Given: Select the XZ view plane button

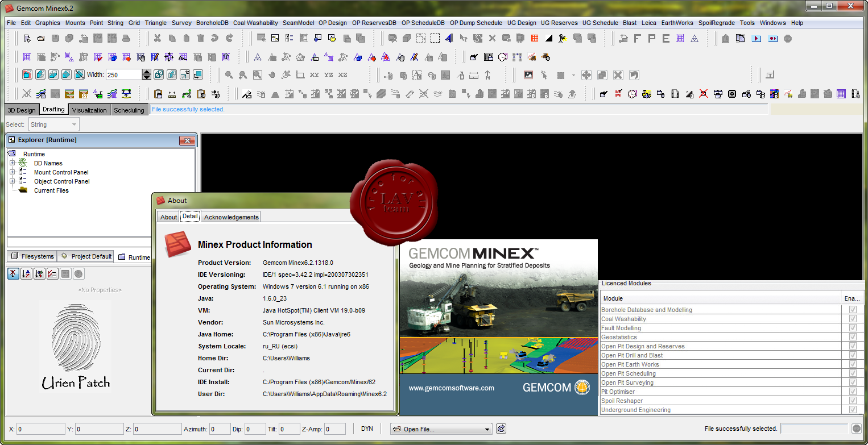Looking at the screenshot, I should 343,75.
